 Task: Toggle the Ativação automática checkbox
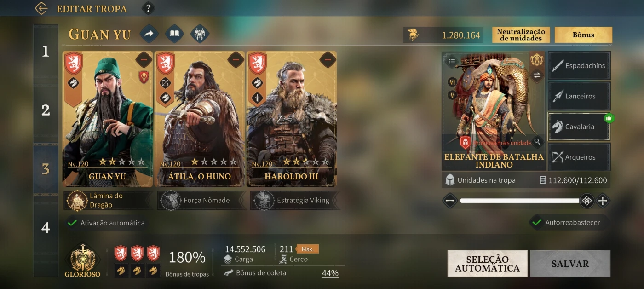[72, 223]
